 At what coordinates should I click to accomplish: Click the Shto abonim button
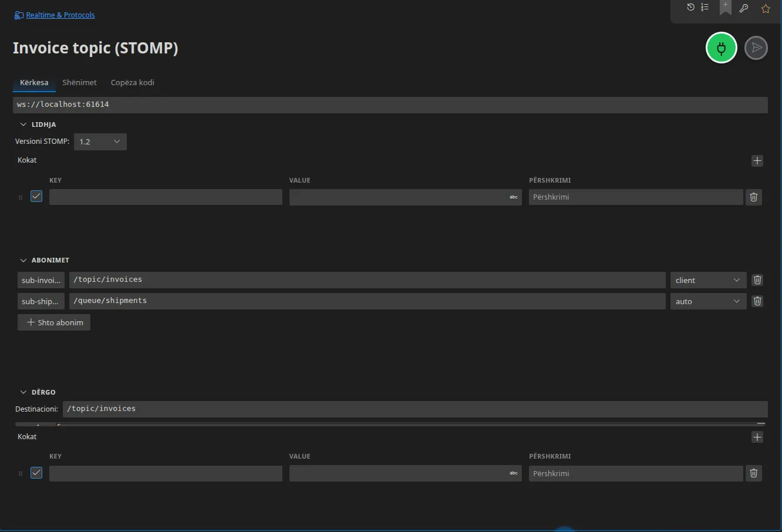(x=54, y=322)
